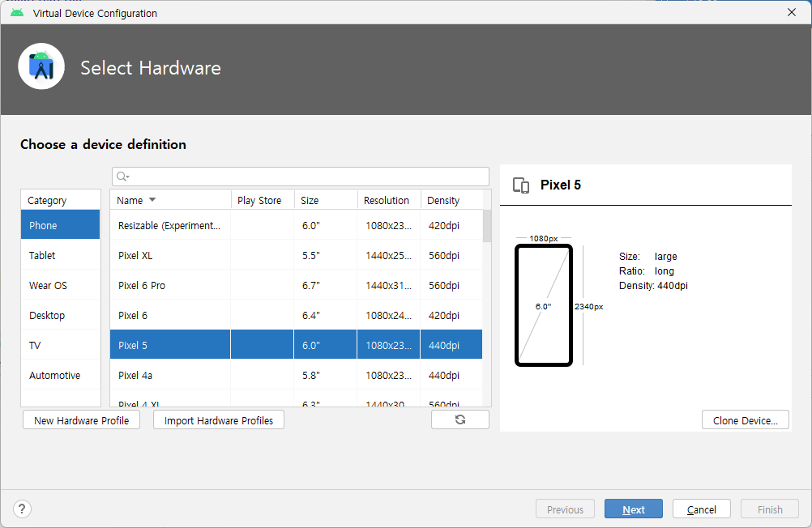812x528 pixels.
Task: Click the Android icon in the title bar
Action: coord(17,13)
